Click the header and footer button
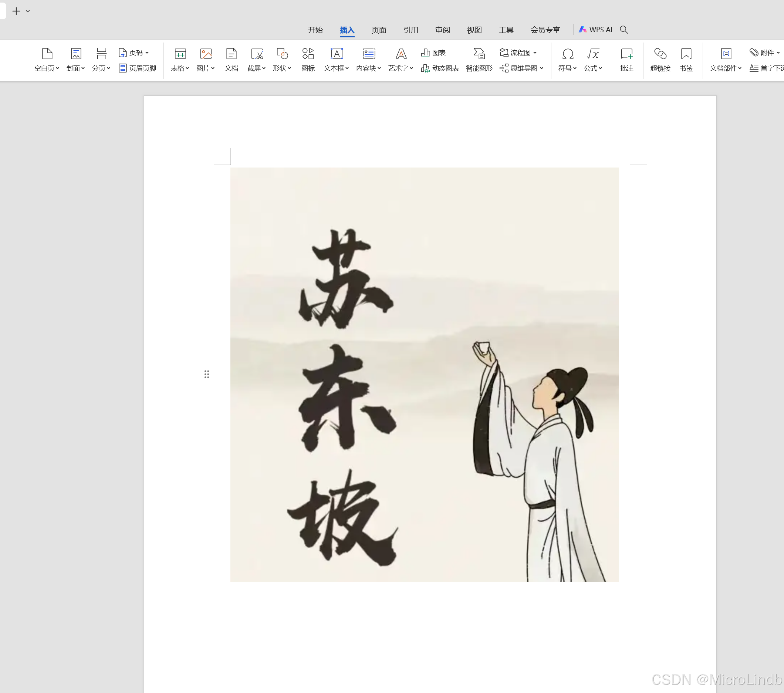The height and width of the screenshot is (693, 784). 137,68
